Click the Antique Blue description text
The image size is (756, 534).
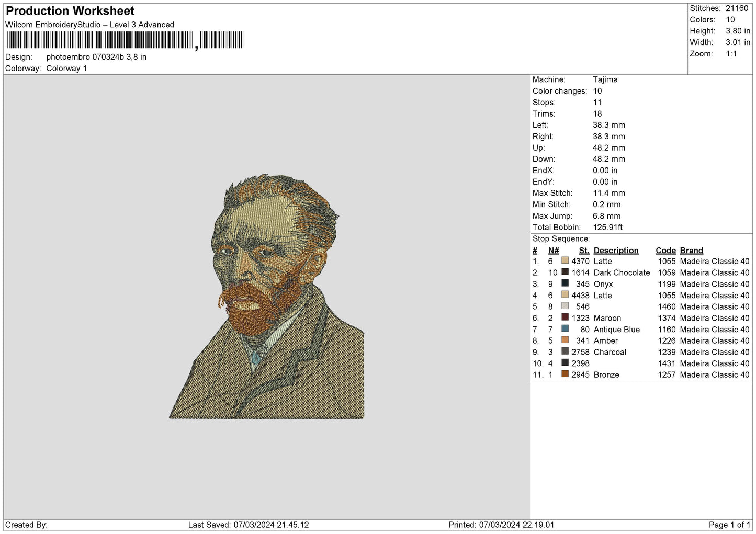point(616,330)
